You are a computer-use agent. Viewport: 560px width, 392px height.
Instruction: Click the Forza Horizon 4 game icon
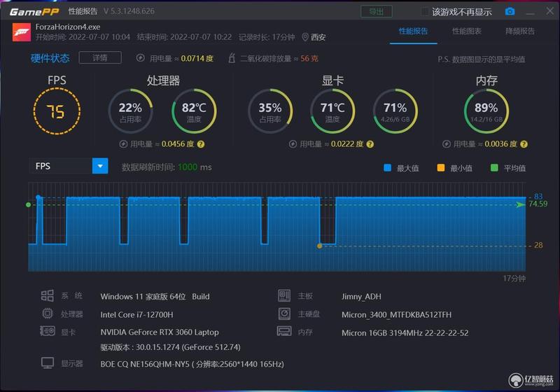pos(22,32)
